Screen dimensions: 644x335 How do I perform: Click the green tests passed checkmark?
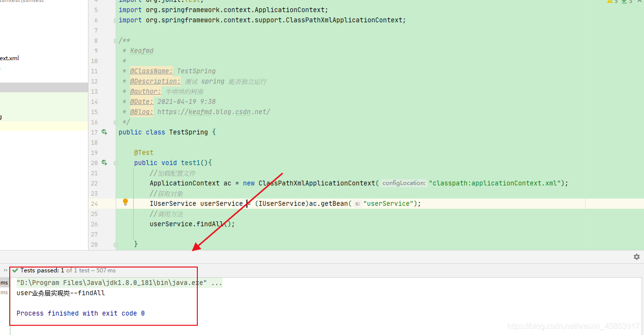(x=15, y=270)
